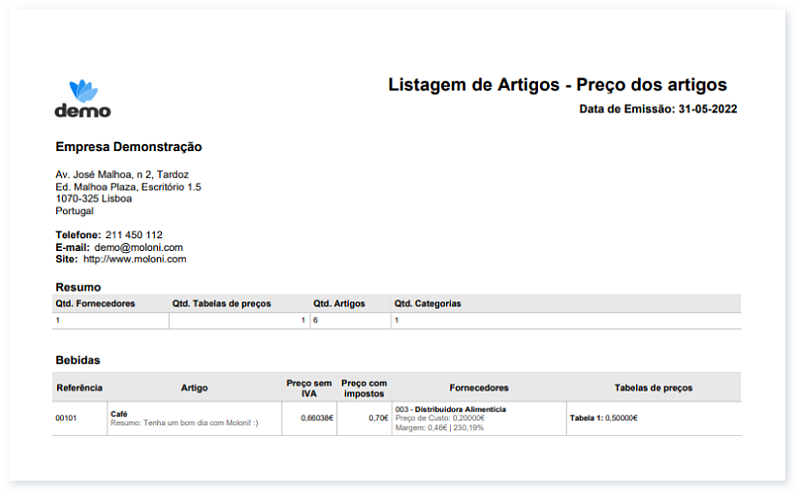Click the Qtd. Categorias column header
The height and width of the screenshot is (496, 800).
click(427, 303)
